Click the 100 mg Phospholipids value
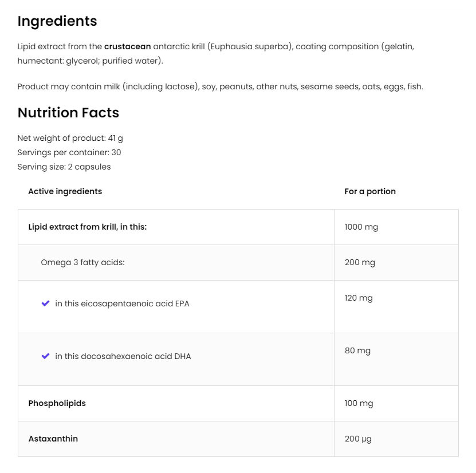The width and height of the screenshot is (476, 473). [359, 403]
